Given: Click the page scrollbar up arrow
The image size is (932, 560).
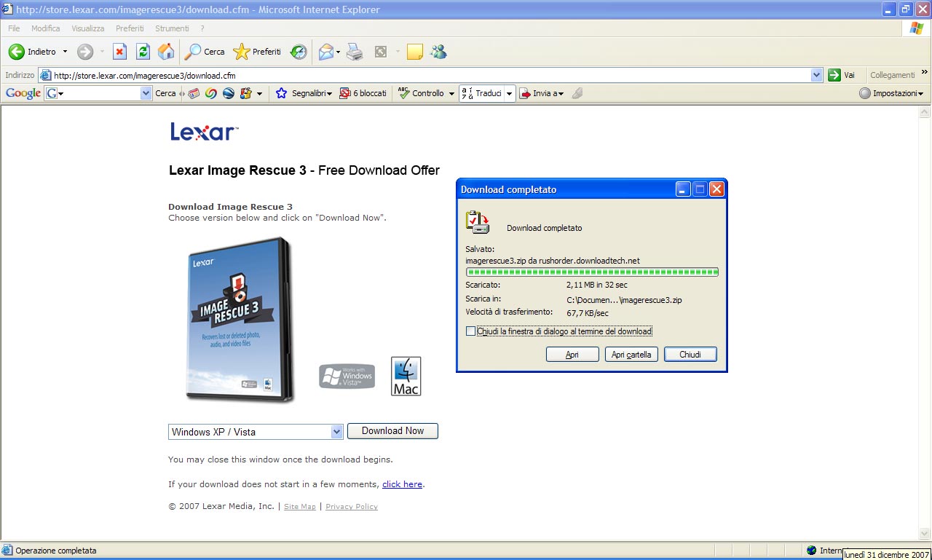Looking at the screenshot, I should (x=925, y=112).
